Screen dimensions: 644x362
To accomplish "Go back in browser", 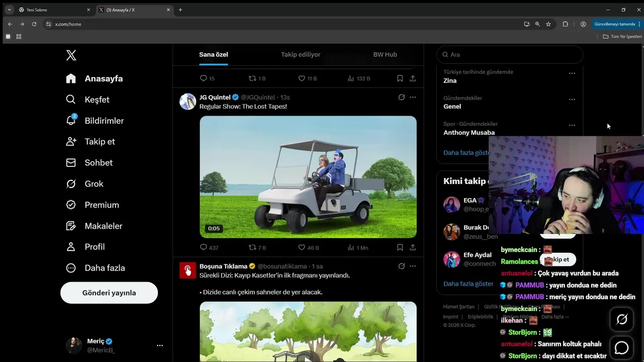I will [x=10, y=24].
